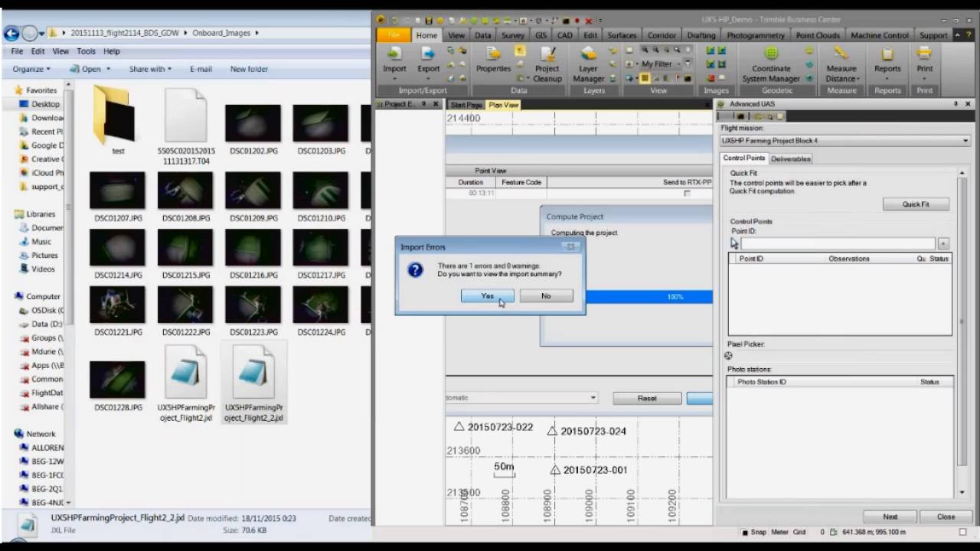This screenshot has width=980, height=551.
Task: Launch Project Cleanup tool
Action: click(547, 64)
